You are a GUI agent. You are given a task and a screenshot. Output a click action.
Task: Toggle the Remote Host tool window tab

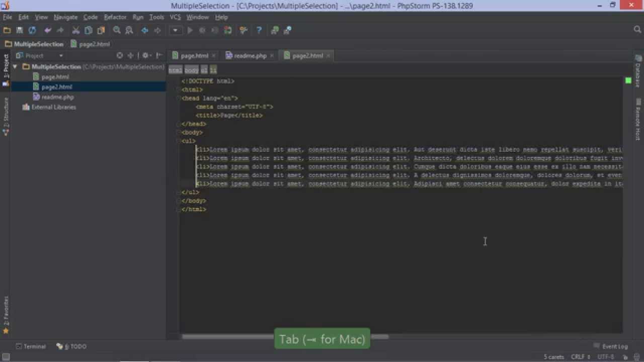coord(638,120)
